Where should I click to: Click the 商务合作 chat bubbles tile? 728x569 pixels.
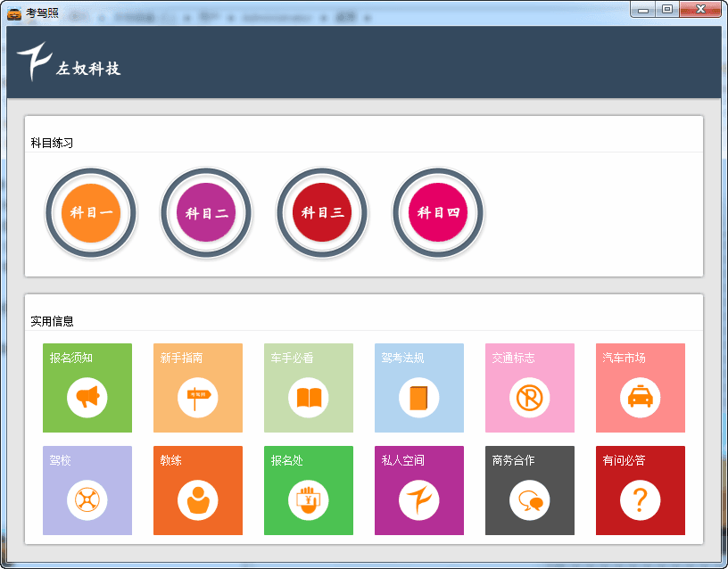(530, 491)
